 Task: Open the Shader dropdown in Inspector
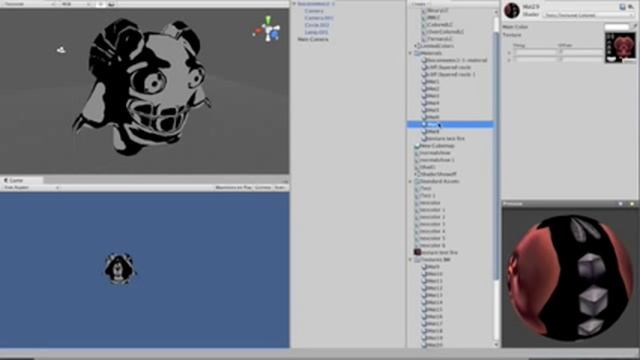coord(589,15)
